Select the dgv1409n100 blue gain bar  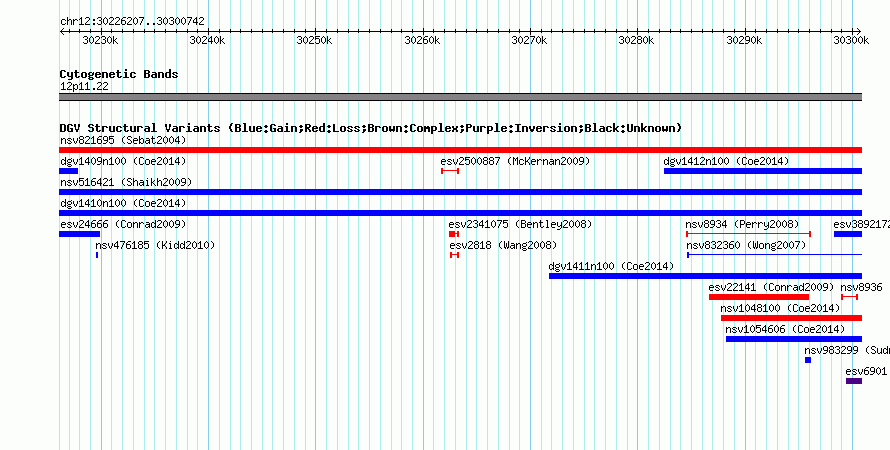tap(68, 171)
